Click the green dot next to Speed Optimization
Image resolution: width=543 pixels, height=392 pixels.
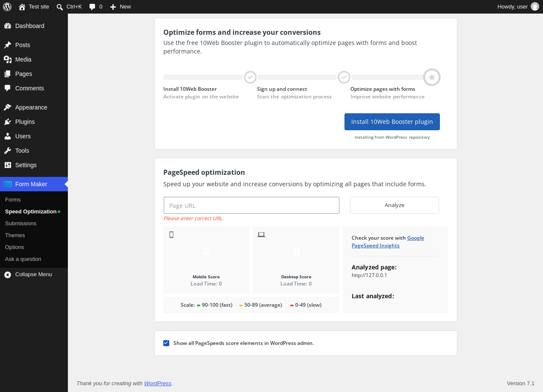[x=59, y=211]
